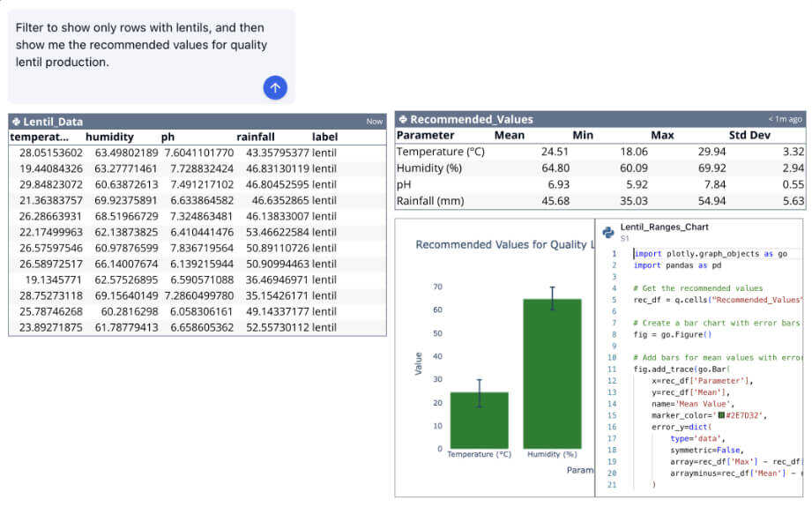The width and height of the screenshot is (812, 507).
Task: Select the humidity column header
Action: 109,137
